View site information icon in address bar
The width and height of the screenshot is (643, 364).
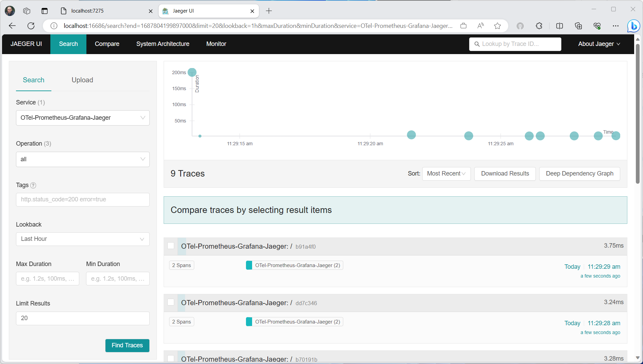pyautogui.click(x=54, y=26)
